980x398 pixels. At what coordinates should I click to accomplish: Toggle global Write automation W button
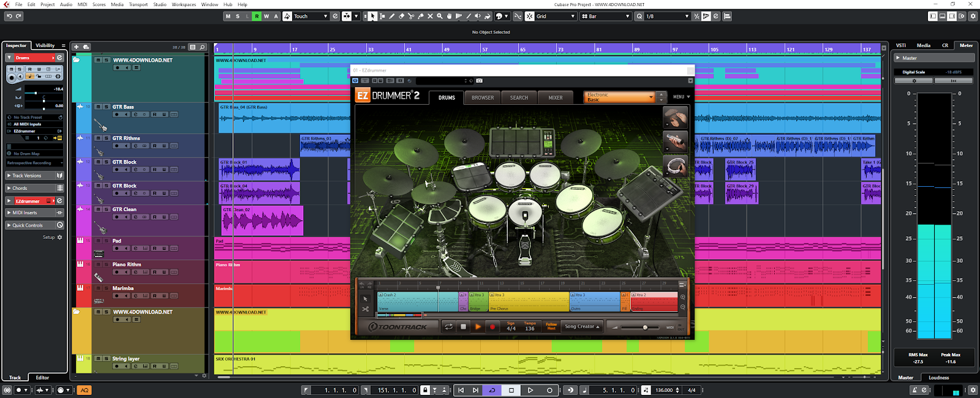pyautogui.click(x=266, y=17)
